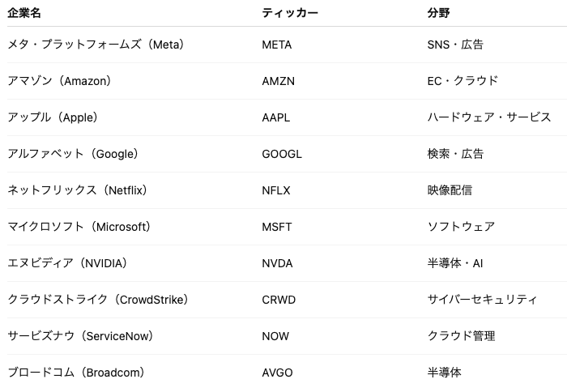Select the エヌビディア（NVIDIA） company cell

[67, 263]
